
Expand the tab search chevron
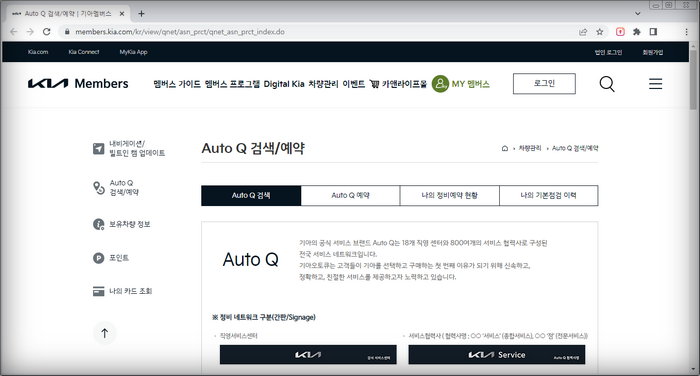coord(638,13)
